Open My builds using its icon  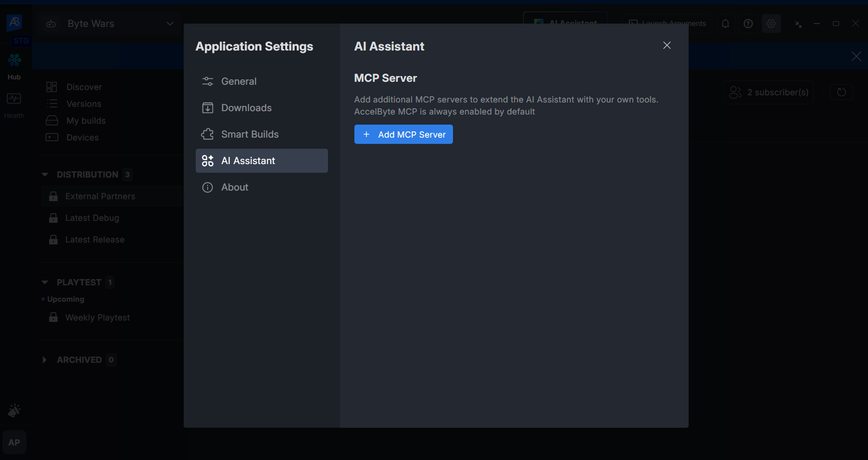click(x=51, y=120)
